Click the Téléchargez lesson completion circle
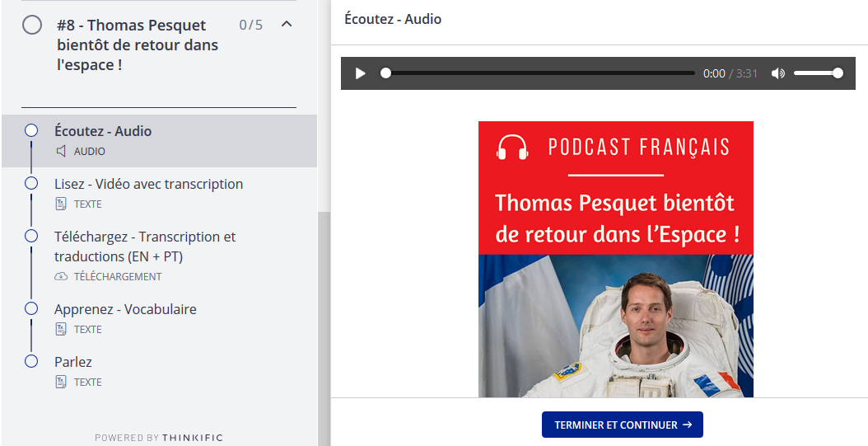868x446 pixels. click(x=31, y=236)
